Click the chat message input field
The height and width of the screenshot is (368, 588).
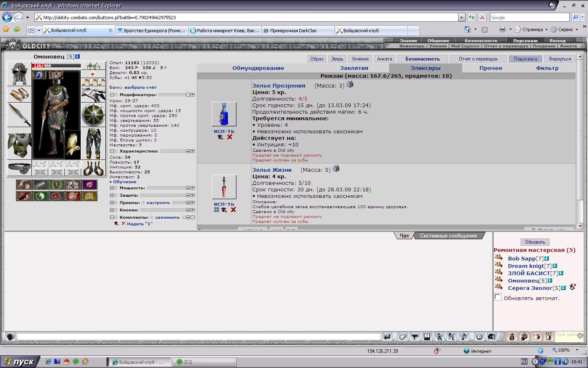tap(198, 337)
